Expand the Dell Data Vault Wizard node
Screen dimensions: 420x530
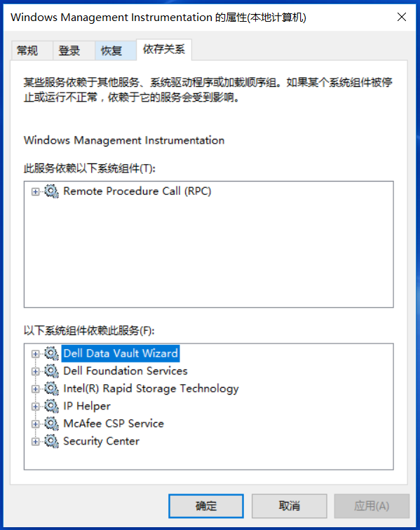pyautogui.click(x=35, y=354)
